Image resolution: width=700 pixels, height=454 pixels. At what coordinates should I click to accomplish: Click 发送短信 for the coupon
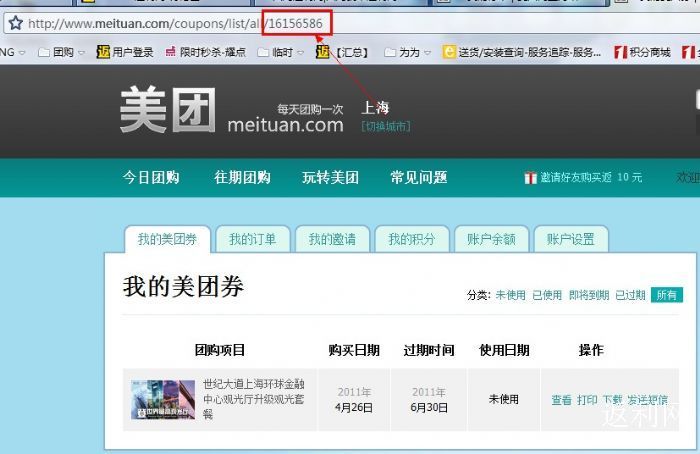(x=648, y=400)
